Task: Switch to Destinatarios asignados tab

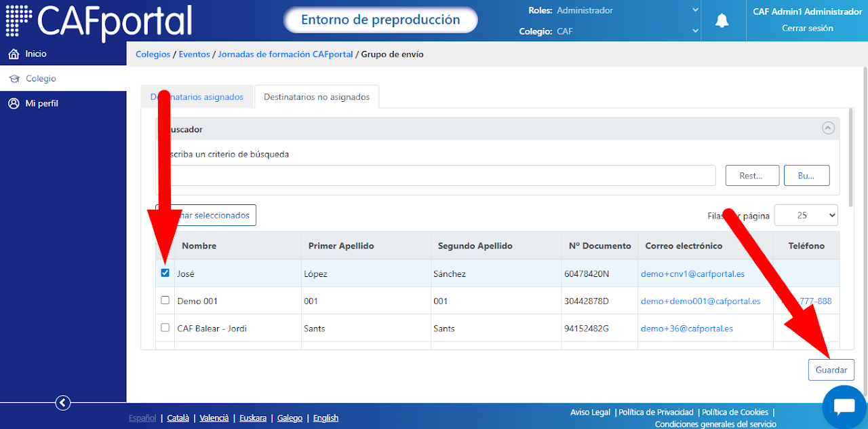Action: coord(197,97)
